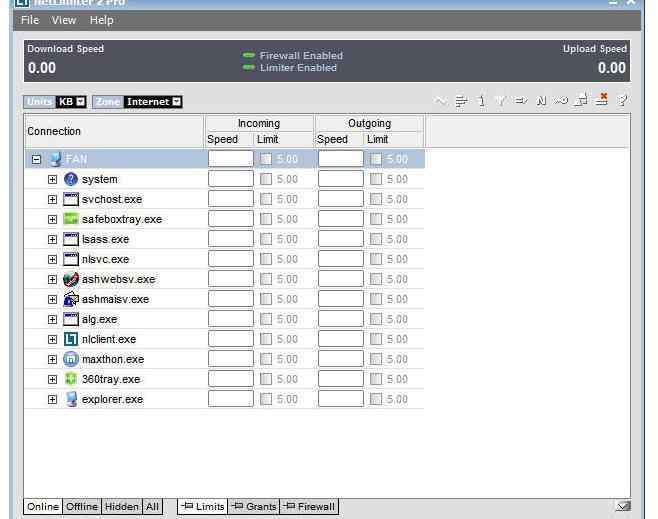Open the File menu
This screenshot has height=519, width=658.
click(x=30, y=20)
